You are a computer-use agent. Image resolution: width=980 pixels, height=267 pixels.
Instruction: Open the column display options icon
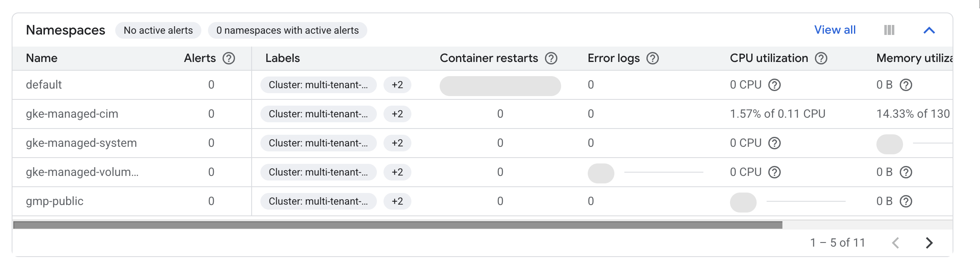(889, 30)
